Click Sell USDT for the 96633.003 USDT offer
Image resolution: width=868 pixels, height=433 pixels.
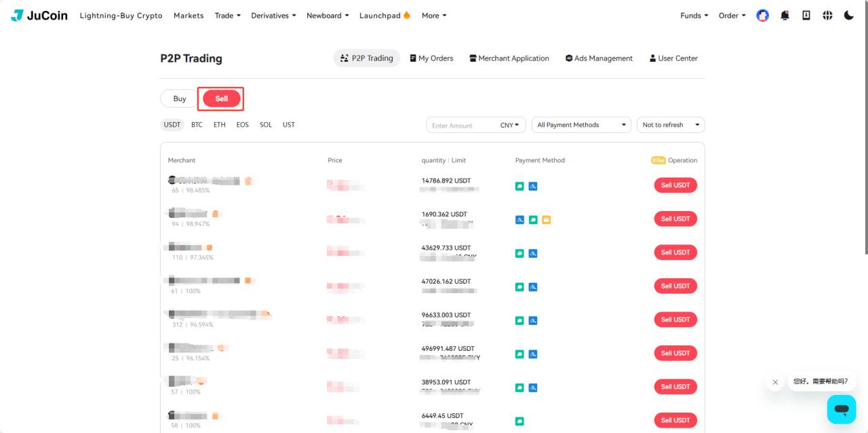click(x=675, y=320)
